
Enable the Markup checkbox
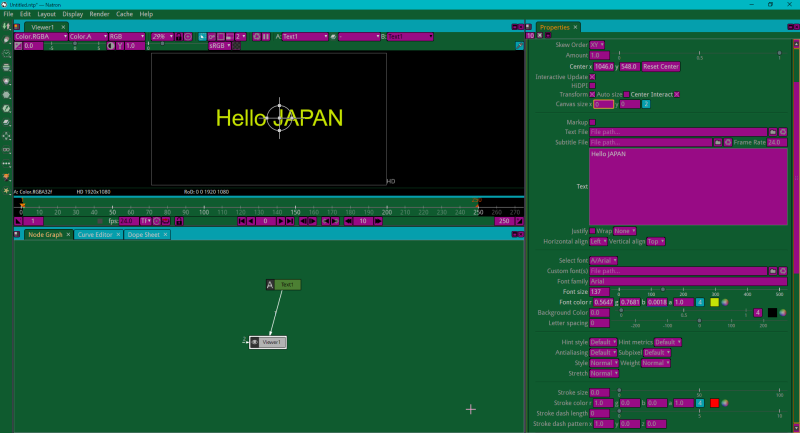(593, 122)
